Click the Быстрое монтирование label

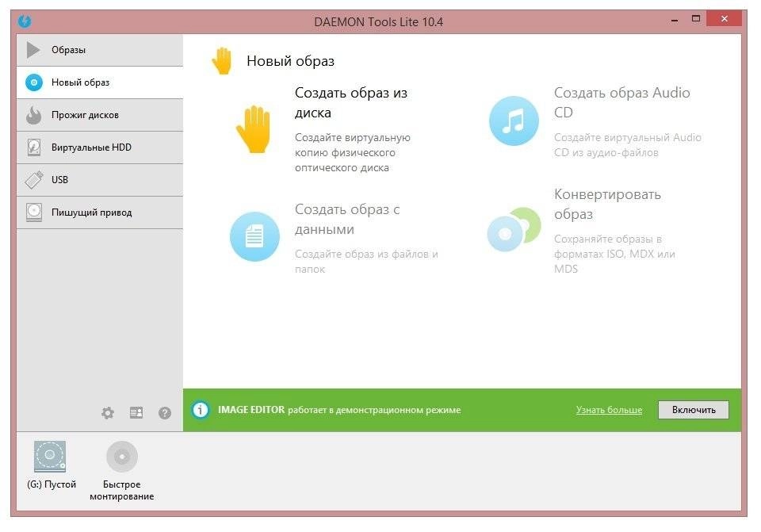(122, 490)
